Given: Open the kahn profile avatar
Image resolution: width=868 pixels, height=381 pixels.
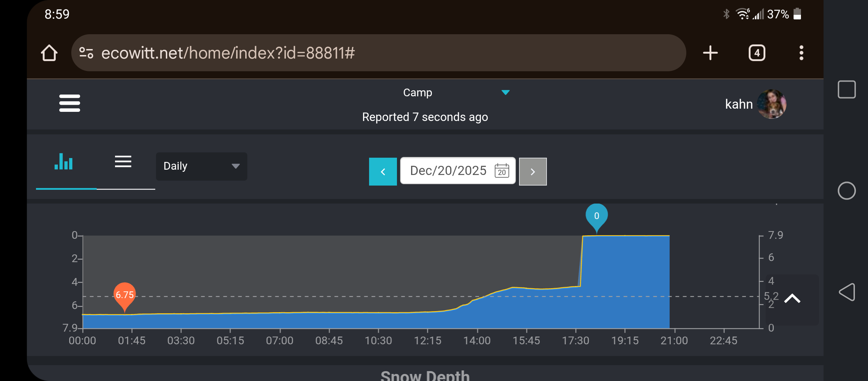Looking at the screenshot, I should click(x=771, y=104).
